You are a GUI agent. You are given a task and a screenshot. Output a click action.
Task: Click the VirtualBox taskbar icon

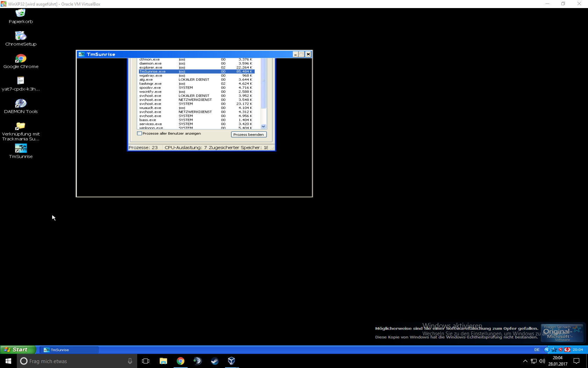(231, 361)
